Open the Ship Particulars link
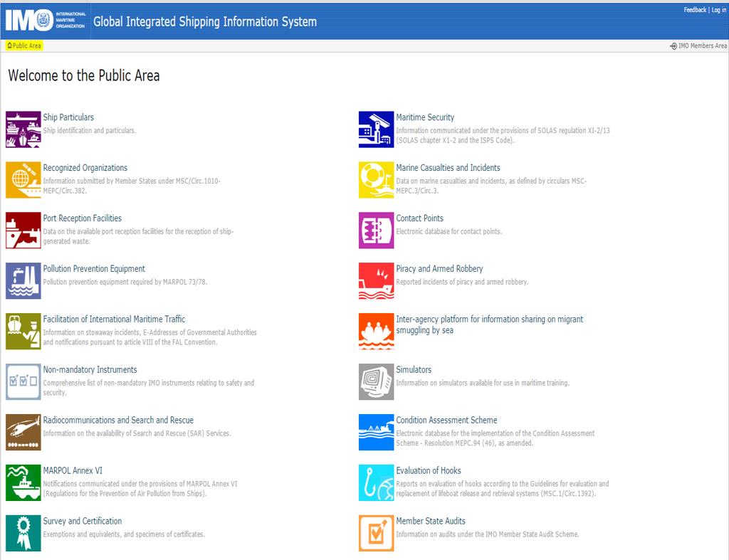Screen dimensions: 729x560 [x=68, y=117]
